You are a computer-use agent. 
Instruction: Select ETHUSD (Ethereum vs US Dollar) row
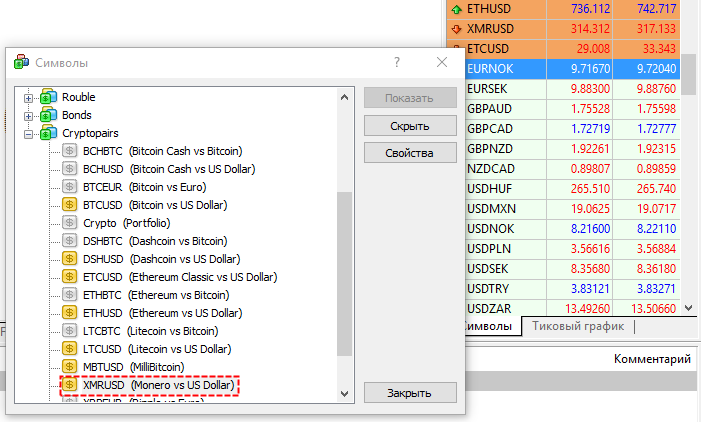163,313
